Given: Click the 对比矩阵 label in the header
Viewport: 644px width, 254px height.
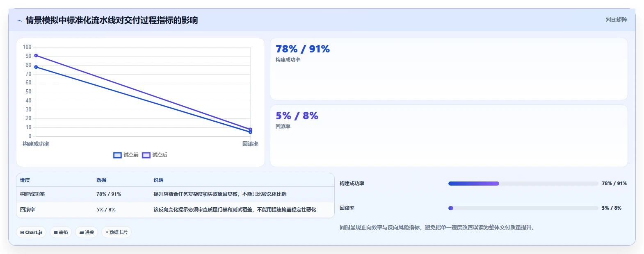Looking at the screenshot, I should [616, 20].
